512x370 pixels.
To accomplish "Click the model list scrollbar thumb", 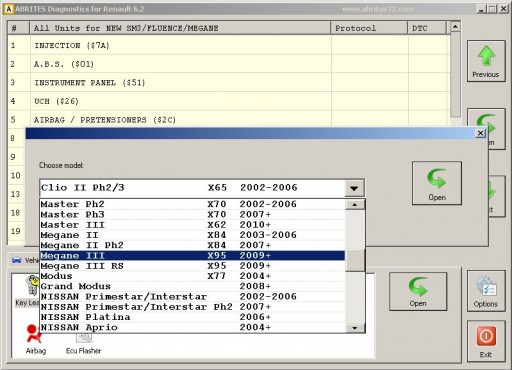I will pos(355,261).
